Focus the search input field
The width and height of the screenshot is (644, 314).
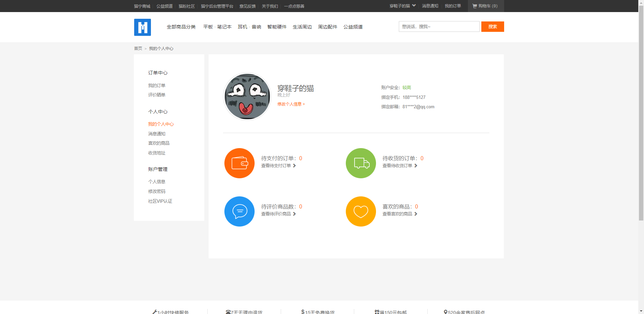[x=439, y=26]
